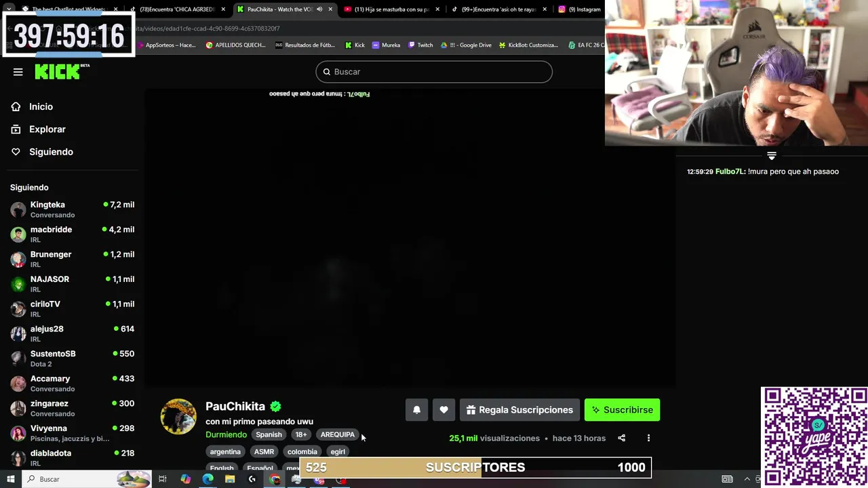Open the Kick bookmark
The width and height of the screenshot is (868, 488).
tap(355, 45)
